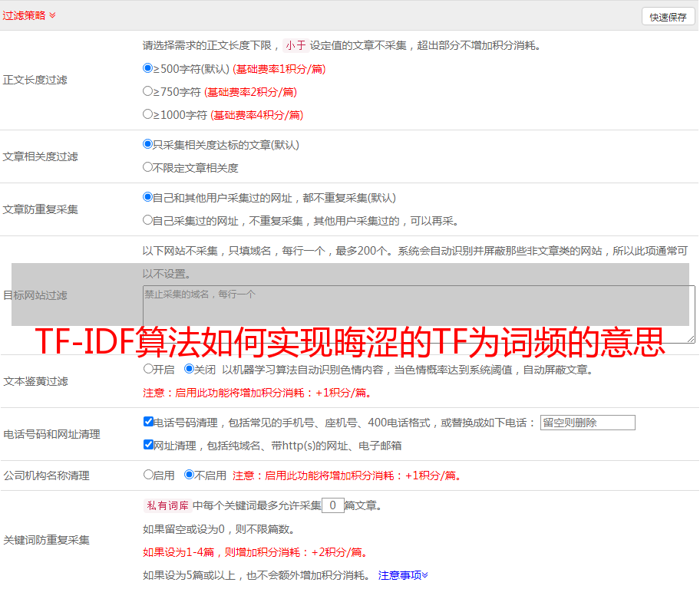The width and height of the screenshot is (700, 589).
Task: Enable 公司机构名称清理 with 启用
Action: coord(148,475)
